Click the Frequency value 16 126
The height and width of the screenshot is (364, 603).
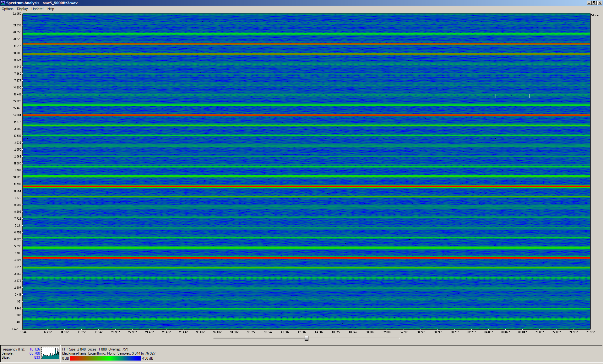35,349
